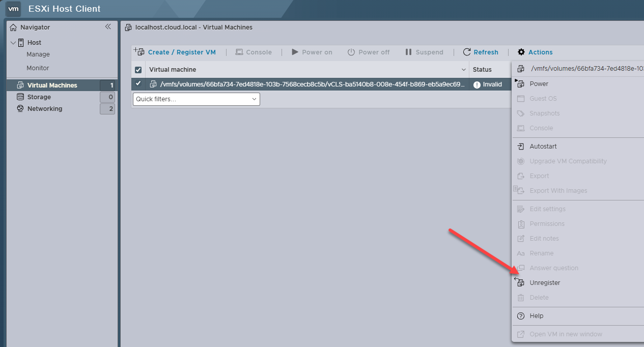The width and height of the screenshot is (644, 347).
Task: Uncheck the vCLS virtual machine row checkbox
Action: (138, 83)
